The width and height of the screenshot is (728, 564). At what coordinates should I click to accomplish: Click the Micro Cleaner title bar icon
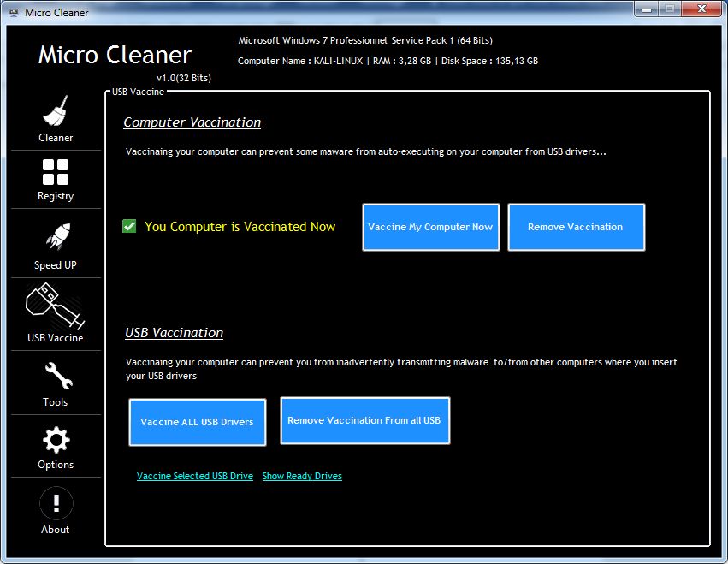(x=15, y=13)
